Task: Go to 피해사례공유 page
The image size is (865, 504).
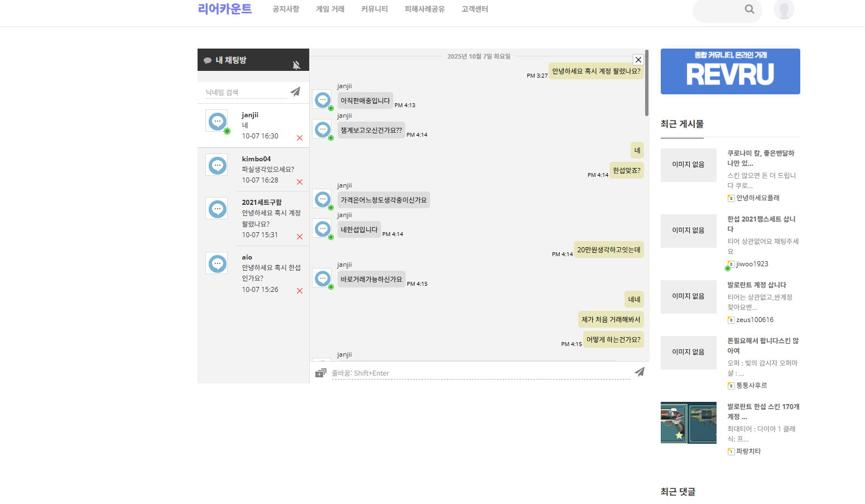Action: [425, 9]
